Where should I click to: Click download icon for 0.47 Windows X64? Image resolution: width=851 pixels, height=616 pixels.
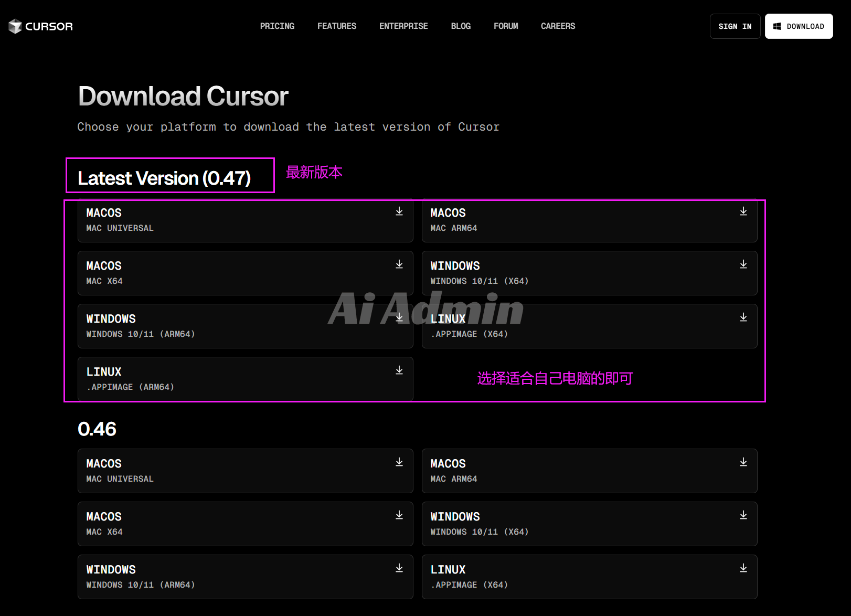[743, 264]
